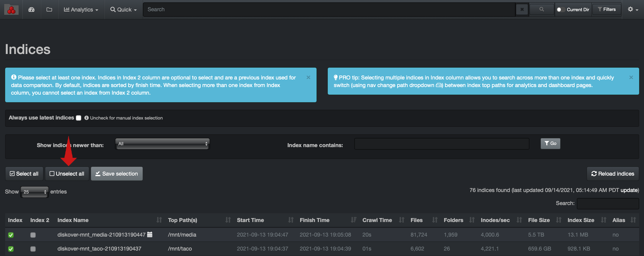The height and width of the screenshot is (256, 644).
Task: Check Always use latest indices checkbox
Action: click(x=79, y=118)
